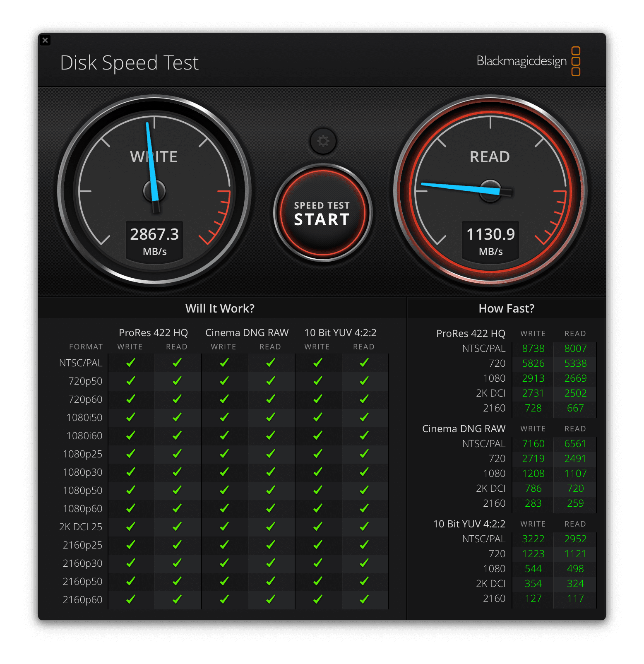Close the Disk Speed Test window
Screen dimensions: 644x664
pyautogui.click(x=45, y=40)
